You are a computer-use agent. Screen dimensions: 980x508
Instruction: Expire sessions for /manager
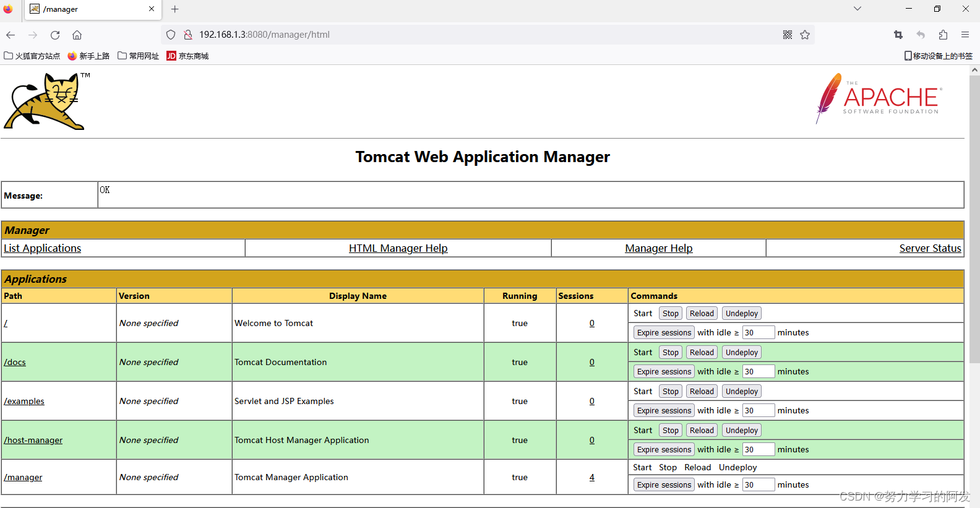tap(664, 485)
